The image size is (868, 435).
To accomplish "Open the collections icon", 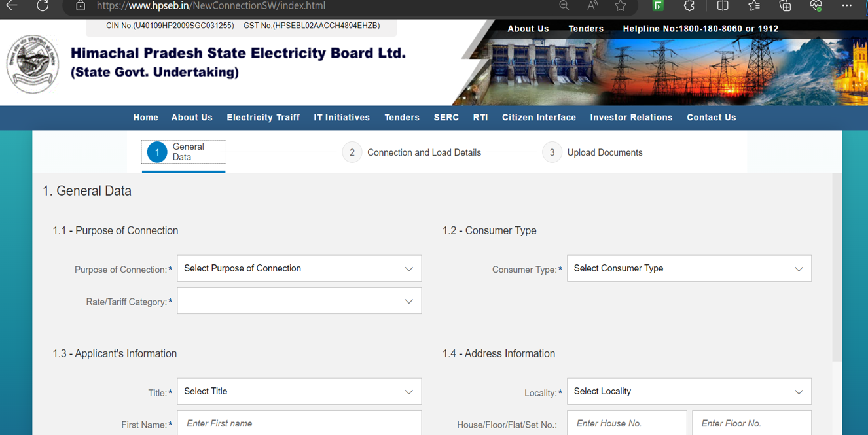I will pos(785,6).
